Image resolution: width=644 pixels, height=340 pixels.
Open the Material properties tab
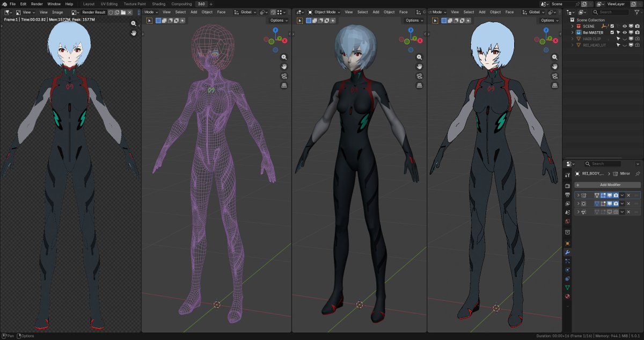(x=567, y=296)
